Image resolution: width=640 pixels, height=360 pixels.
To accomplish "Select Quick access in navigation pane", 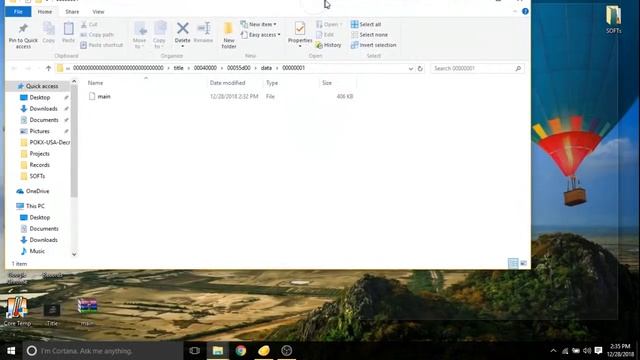I will pyautogui.click(x=42, y=86).
